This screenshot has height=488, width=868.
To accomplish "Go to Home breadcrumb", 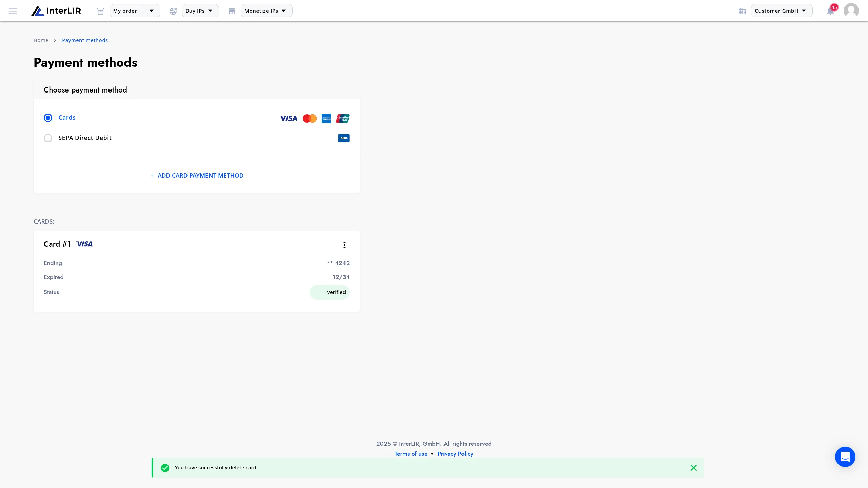I will click(x=41, y=40).
